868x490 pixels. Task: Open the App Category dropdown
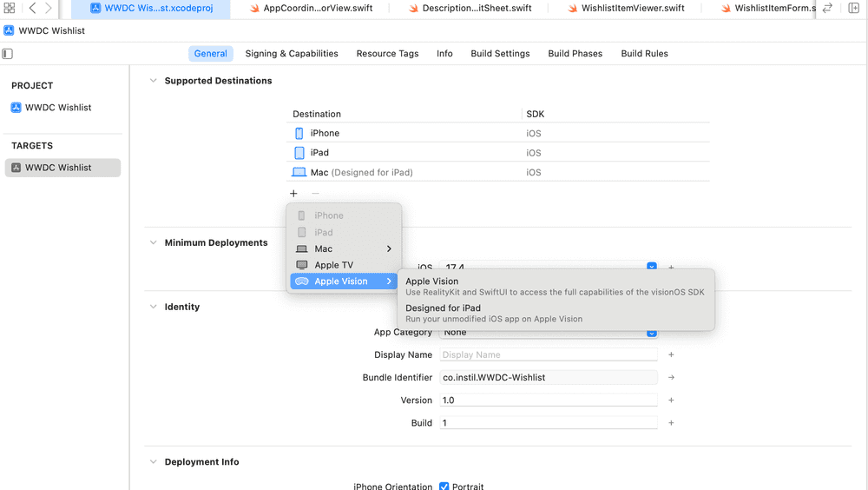[652, 333]
